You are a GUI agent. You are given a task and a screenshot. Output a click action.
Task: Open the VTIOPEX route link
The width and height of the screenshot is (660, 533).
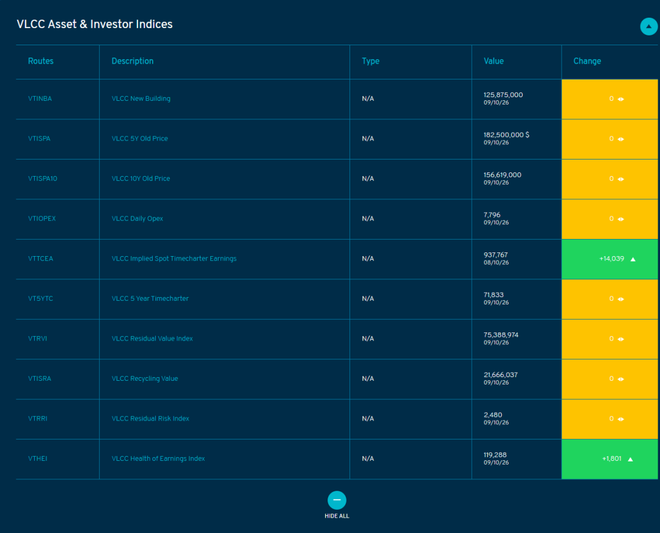click(42, 219)
